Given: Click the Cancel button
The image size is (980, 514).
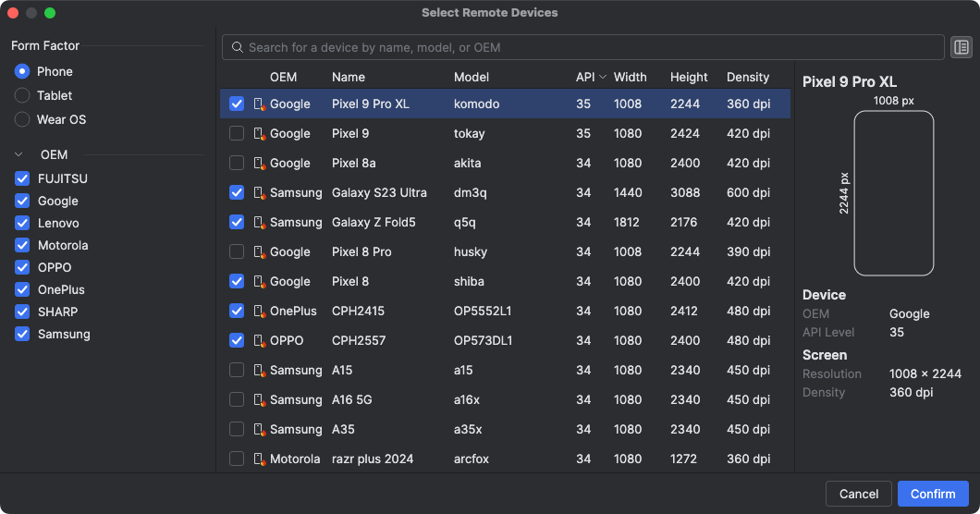Looking at the screenshot, I should 858,494.
